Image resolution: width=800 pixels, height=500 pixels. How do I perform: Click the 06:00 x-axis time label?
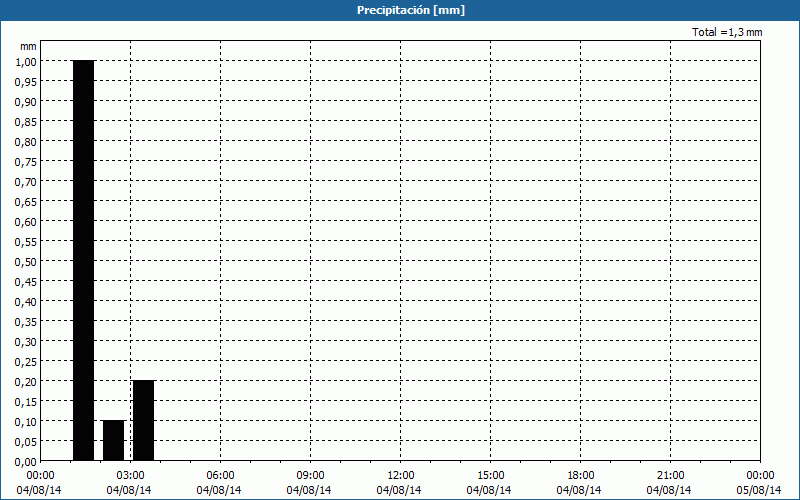click(220, 476)
